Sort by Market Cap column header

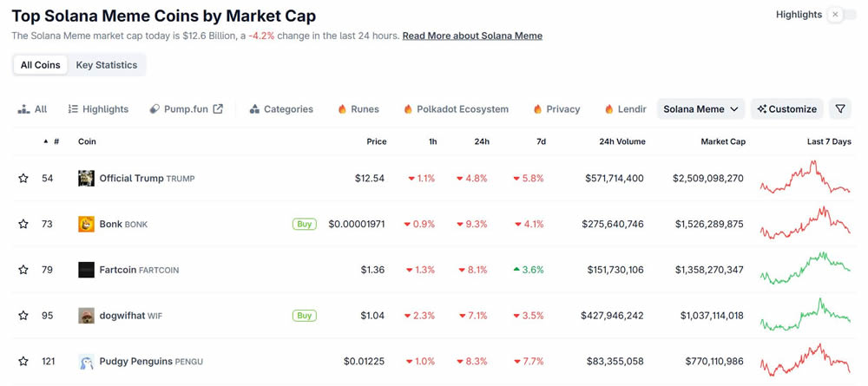point(722,141)
